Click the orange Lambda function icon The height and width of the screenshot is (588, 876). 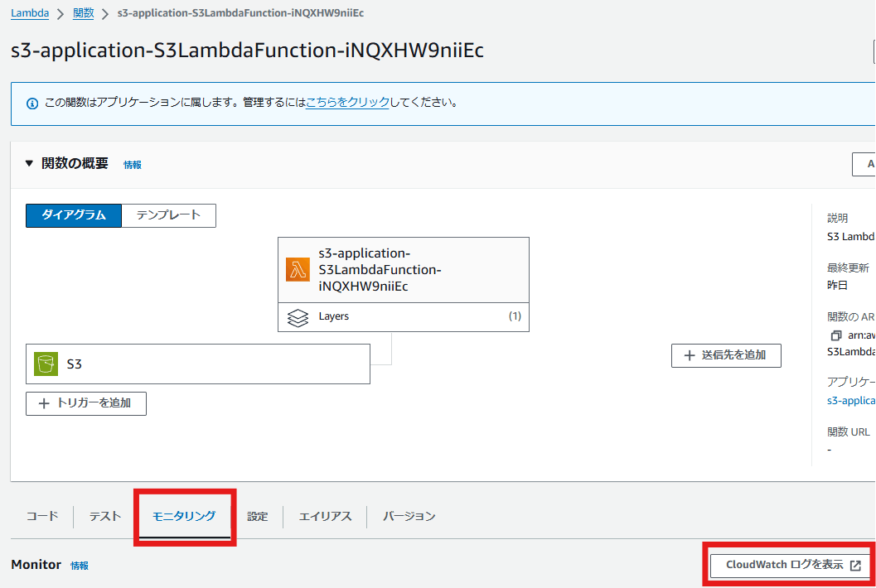click(x=298, y=270)
